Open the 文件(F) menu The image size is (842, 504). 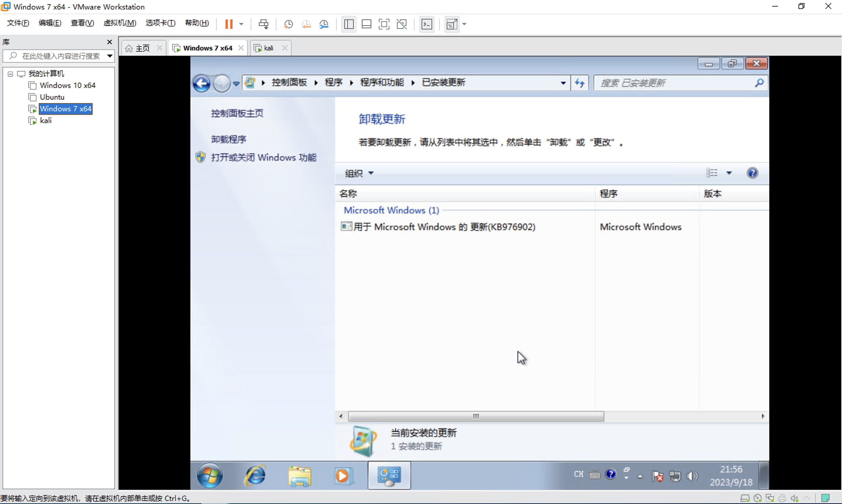tap(18, 23)
